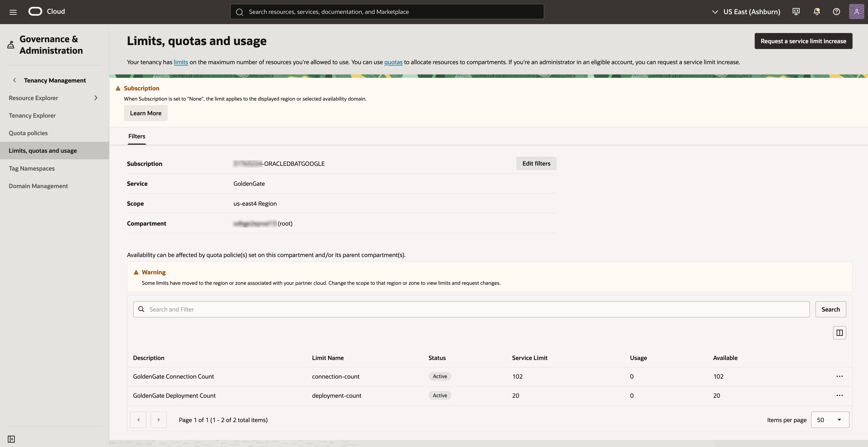Viewport: 868px width, 447px height.
Task: Follow the limits hyperlink
Action: tap(181, 62)
